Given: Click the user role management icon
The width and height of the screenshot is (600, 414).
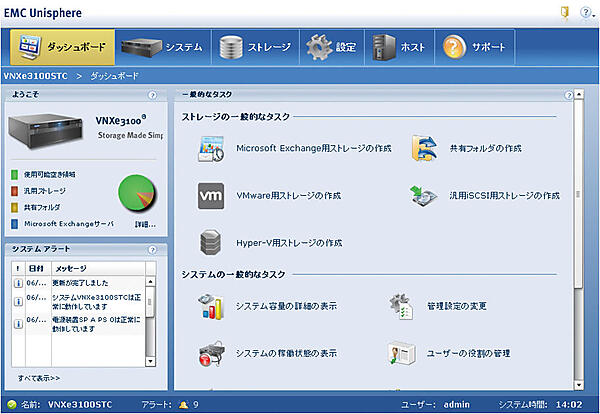Looking at the screenshot, I should coord(402,353).
